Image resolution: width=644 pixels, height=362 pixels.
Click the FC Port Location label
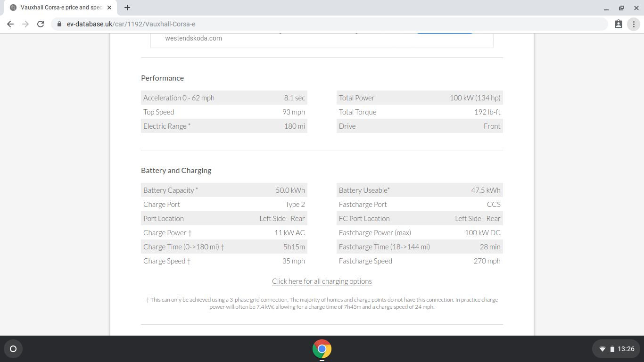pos(364,219)
